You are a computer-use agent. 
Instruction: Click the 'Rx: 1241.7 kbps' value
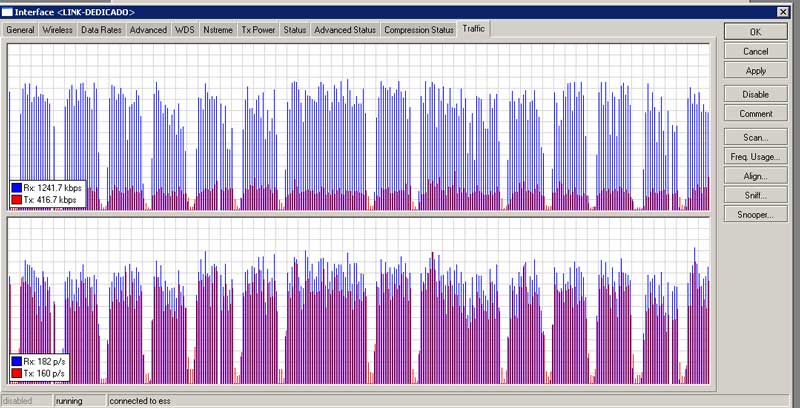(53, 188)
